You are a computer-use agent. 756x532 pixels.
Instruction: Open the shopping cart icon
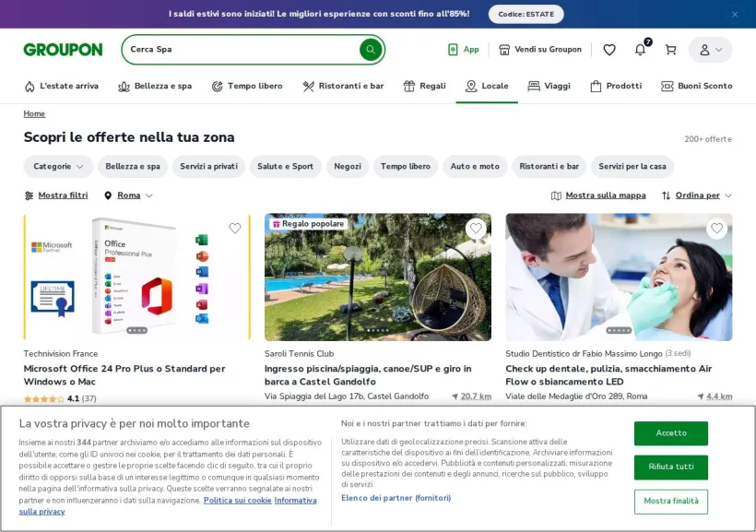(670, 49)
